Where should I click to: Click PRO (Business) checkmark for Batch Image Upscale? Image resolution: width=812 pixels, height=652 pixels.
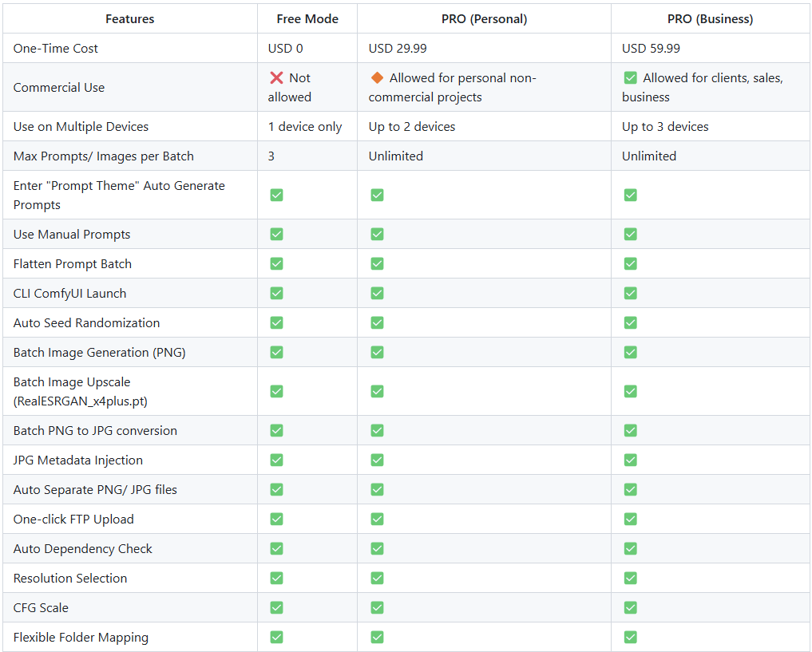click(x=630, y=392)
